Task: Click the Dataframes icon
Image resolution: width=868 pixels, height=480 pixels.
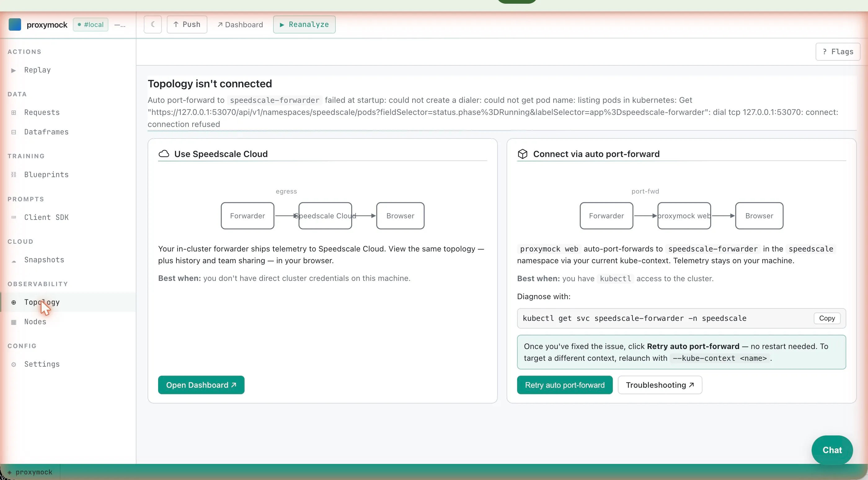Action: click(13, 132)
